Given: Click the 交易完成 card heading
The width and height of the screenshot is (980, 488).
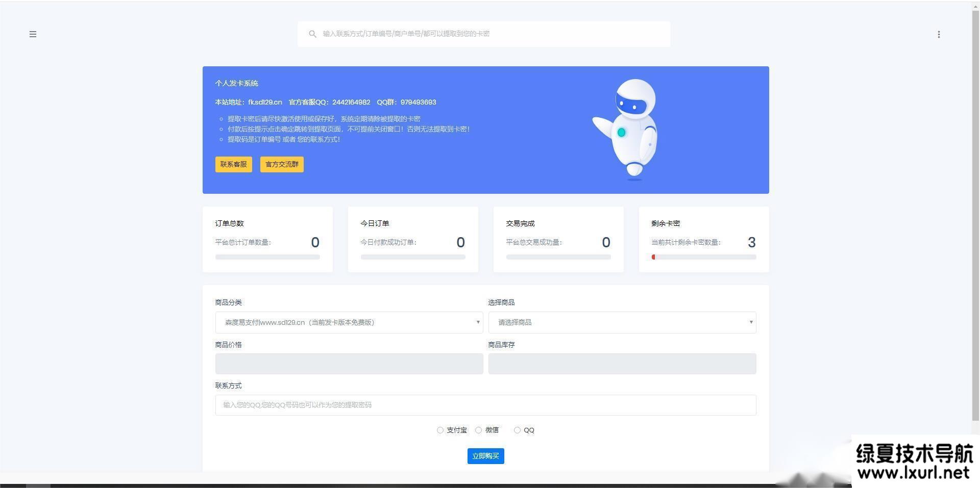Looking at the screenshot, I should click(x=520, y=223).
